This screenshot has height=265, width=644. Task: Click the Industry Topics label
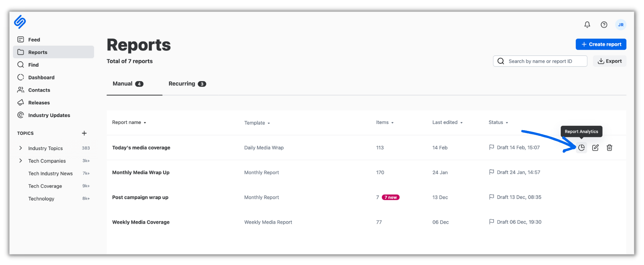coord(45,148)
